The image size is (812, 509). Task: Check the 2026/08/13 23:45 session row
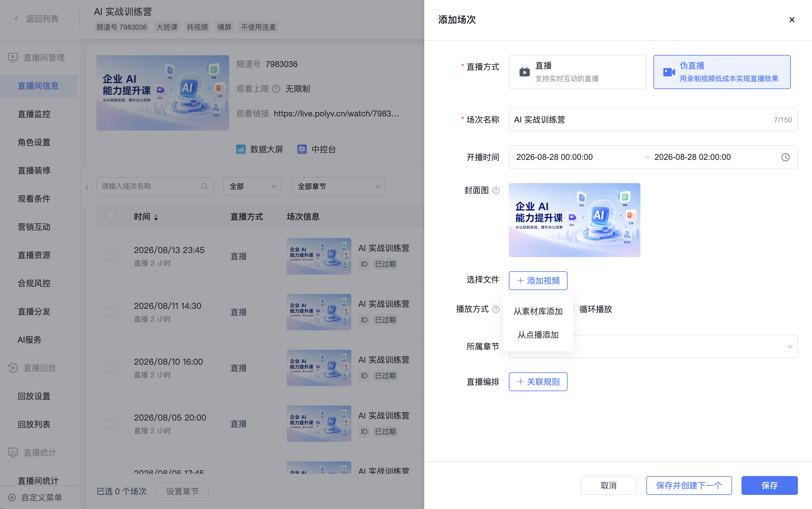(110, 256)
